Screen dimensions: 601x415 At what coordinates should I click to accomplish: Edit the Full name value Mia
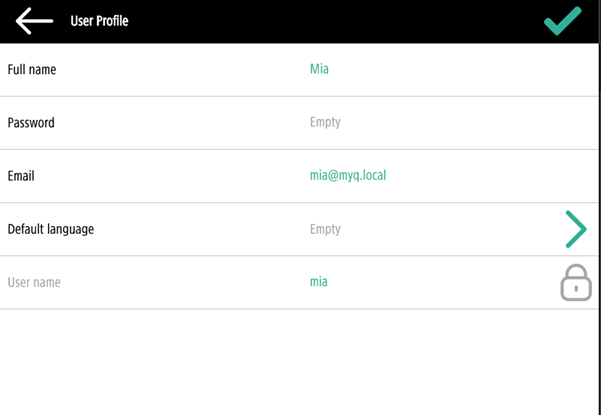click(319, 70)
